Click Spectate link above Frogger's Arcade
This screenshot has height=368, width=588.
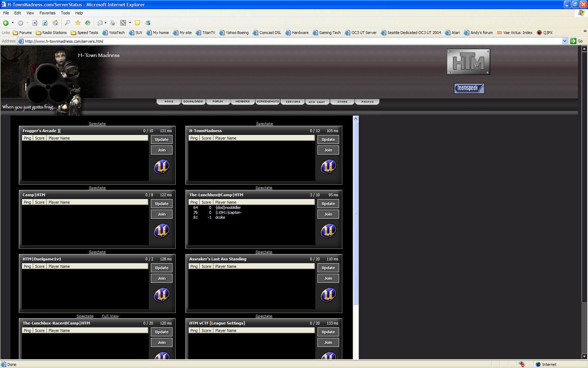click(97, 124)
